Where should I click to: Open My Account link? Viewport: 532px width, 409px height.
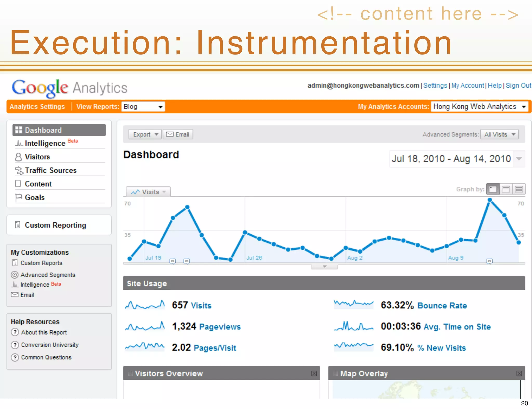pos(468,85)
